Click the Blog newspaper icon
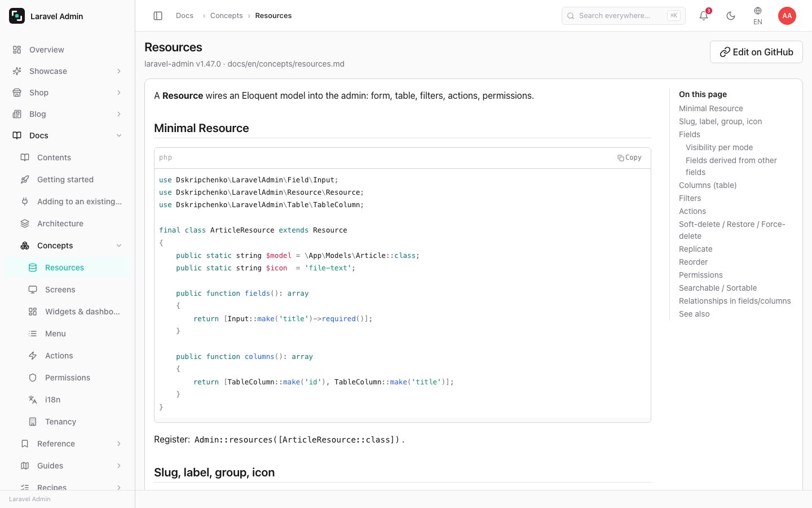This screenshot has width=812, height=508. [17, 114]
